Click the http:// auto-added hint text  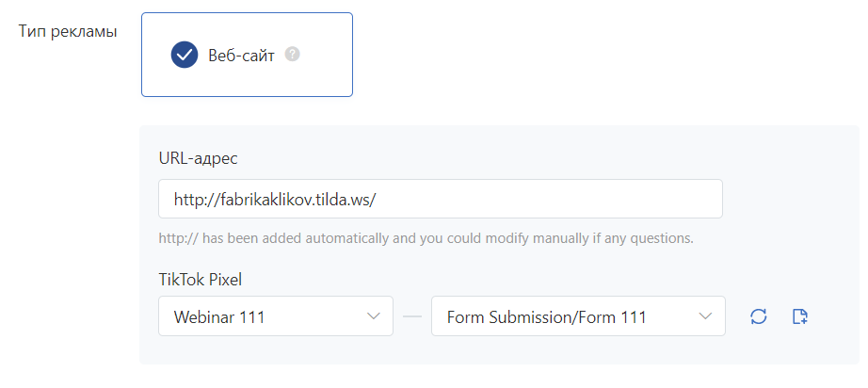[x=426, y=238]
